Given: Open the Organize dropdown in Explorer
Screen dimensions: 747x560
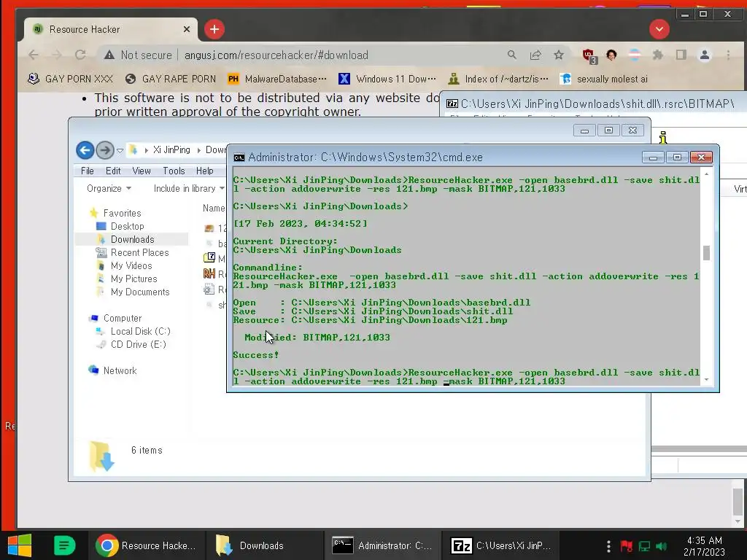Looking at the screenshot, I should click(x=109, y=189).
